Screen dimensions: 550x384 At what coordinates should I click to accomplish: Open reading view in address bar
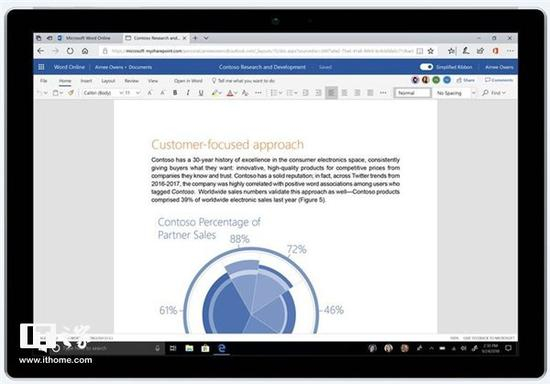point(420,51)
